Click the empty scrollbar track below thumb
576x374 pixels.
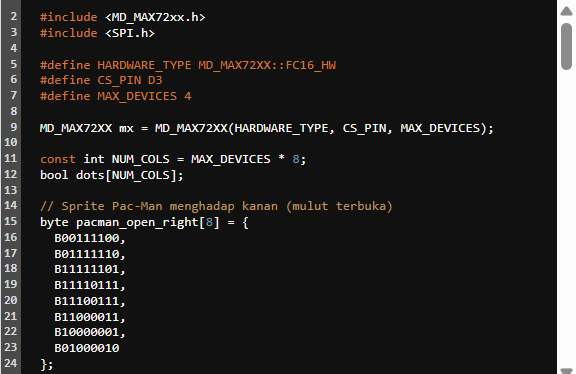click(x=566, y=217)
